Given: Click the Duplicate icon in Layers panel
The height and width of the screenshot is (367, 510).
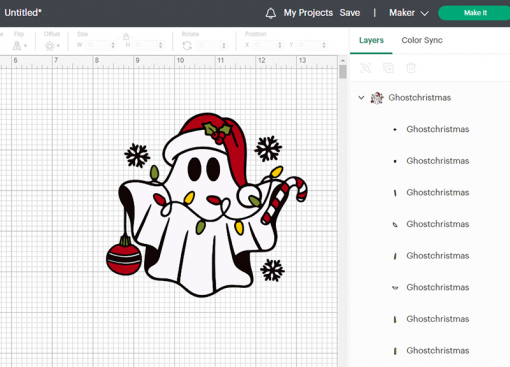Looking at the screenshot, I should tap(388, 68).
